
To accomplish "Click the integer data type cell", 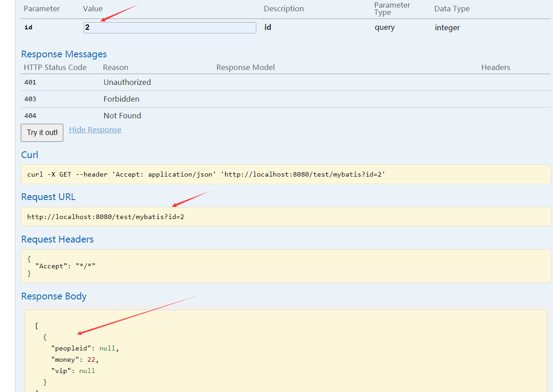I will (x=447, y=28).
